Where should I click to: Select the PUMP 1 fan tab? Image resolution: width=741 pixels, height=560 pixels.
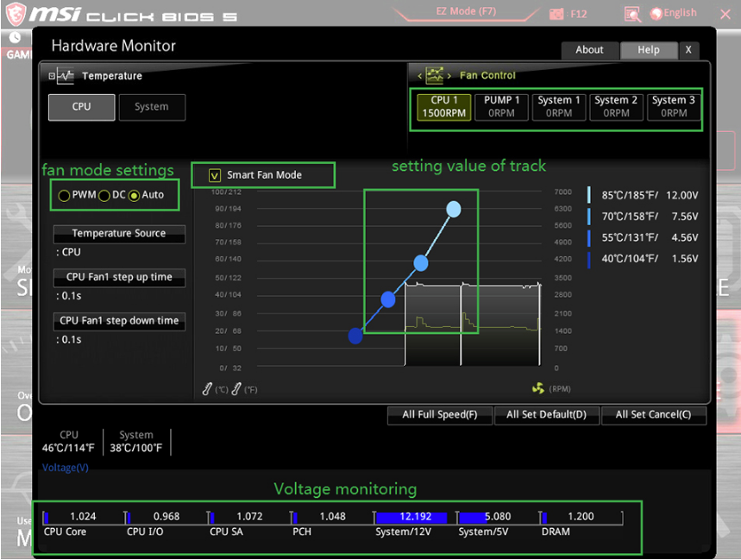click(501, 107)
